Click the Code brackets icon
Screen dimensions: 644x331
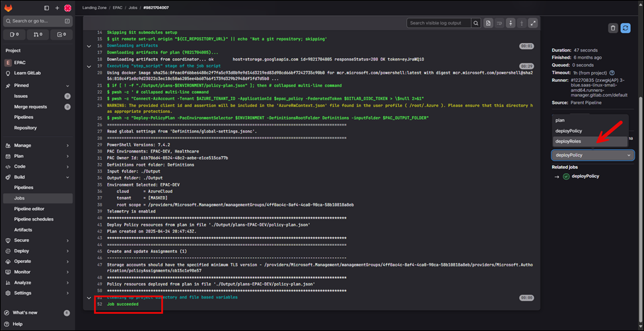pyautogui.click(x=8, y=166)
